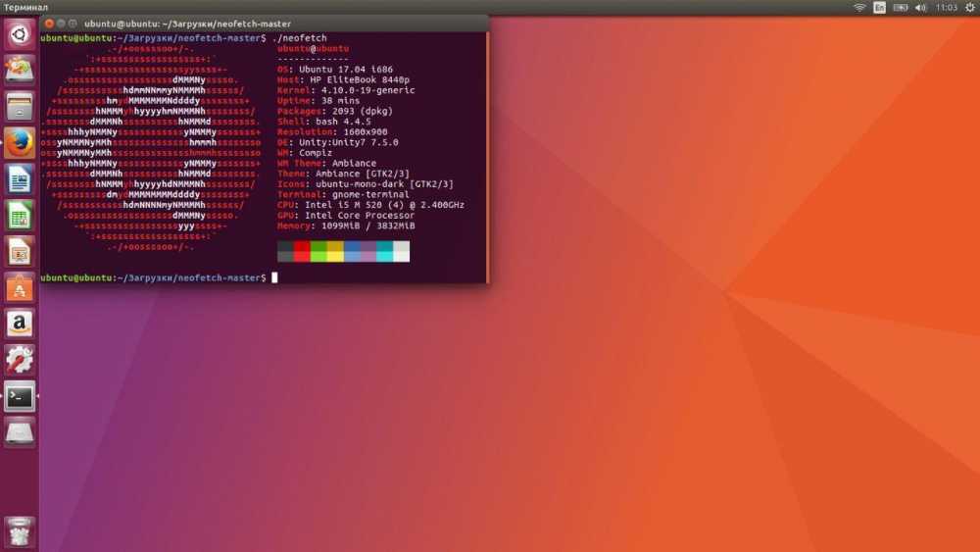The width and height of the screenshot is (980, 552).
Task: Click the yellow color block in neofetch
Action: 335,251
